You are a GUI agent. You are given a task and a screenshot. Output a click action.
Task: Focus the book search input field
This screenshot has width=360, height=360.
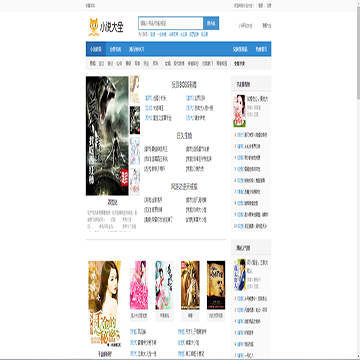[x=171, y=23]
